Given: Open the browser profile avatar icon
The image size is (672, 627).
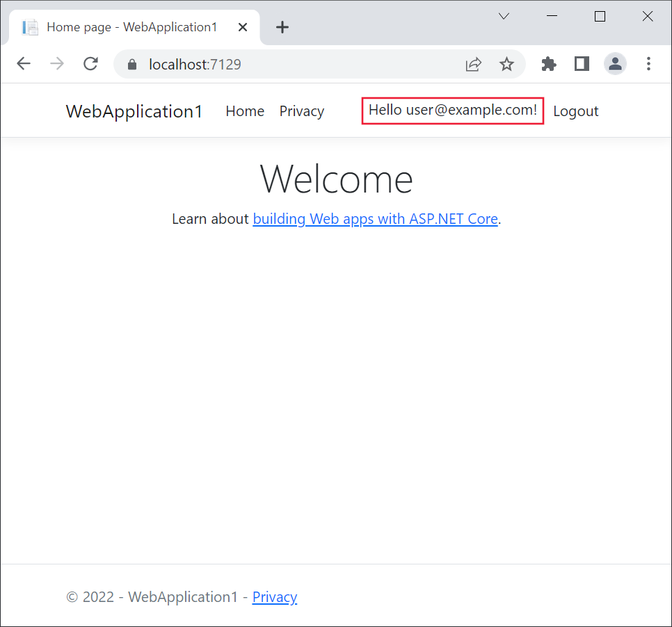Looking at the screenshot, I should tap(615, 63).
